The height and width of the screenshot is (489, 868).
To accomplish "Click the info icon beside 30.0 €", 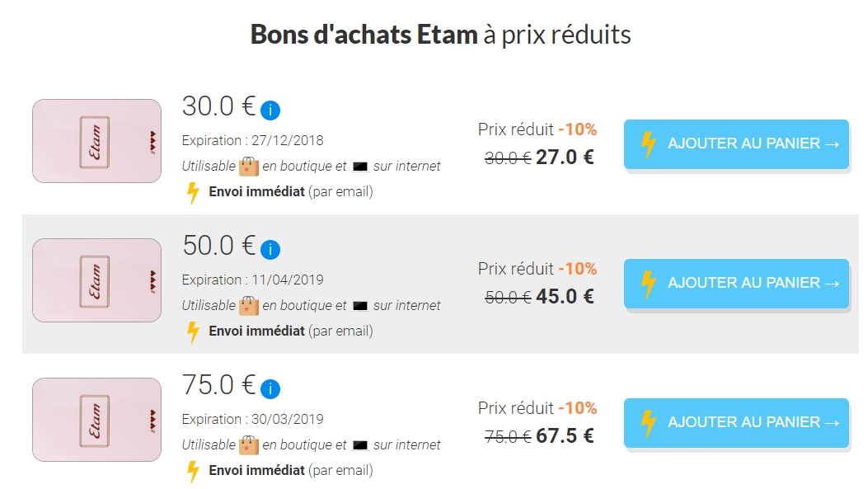I will click(270, 110).
